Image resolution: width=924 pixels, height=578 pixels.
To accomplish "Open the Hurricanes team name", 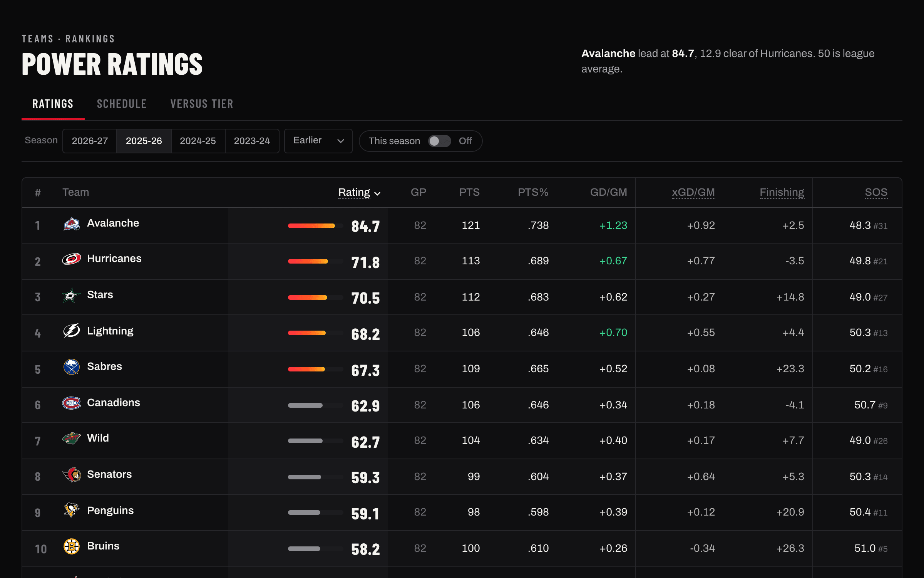I will (114, 259).
